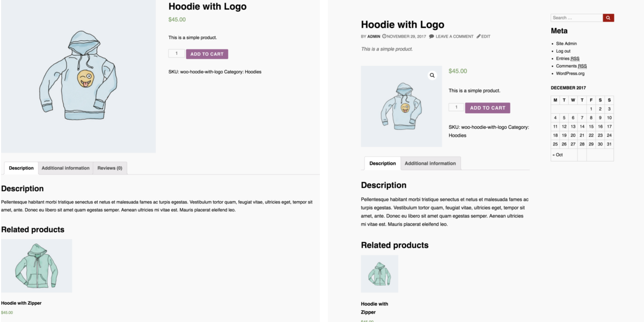Open the large hoodie with logo image
The height and width of the screenshot is (322, 644).
click(78, 76)
